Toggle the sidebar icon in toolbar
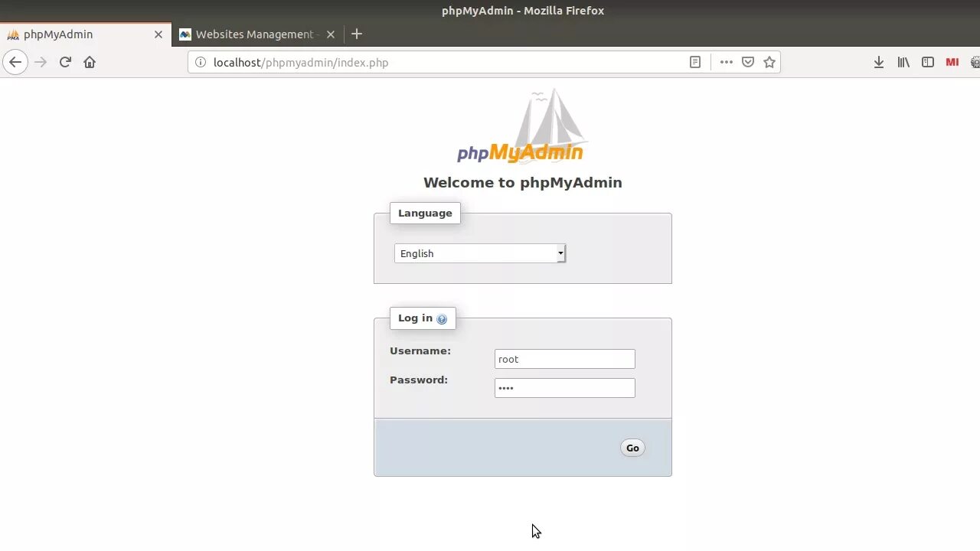Image resolution: width=980 pixels, height=551 pixels. pos(928,62)
